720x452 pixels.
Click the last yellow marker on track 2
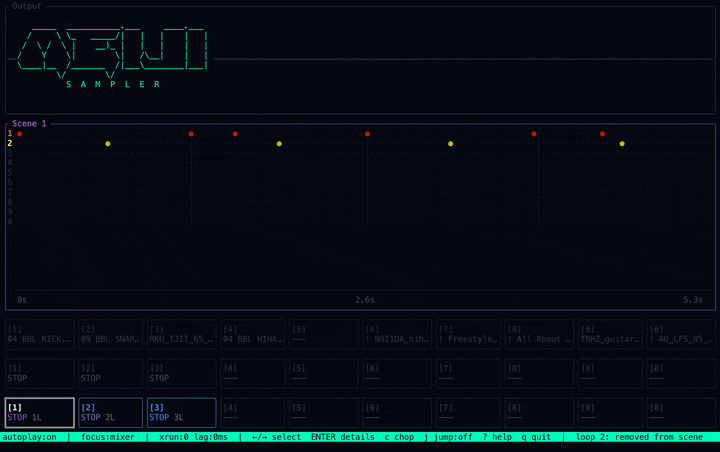(x=622, y=144)
